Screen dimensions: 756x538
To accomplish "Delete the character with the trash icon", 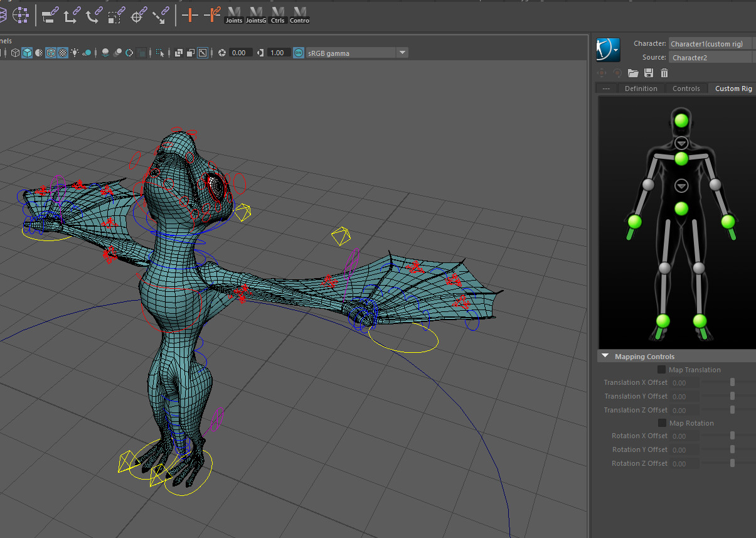I will [x=664, y=73].
